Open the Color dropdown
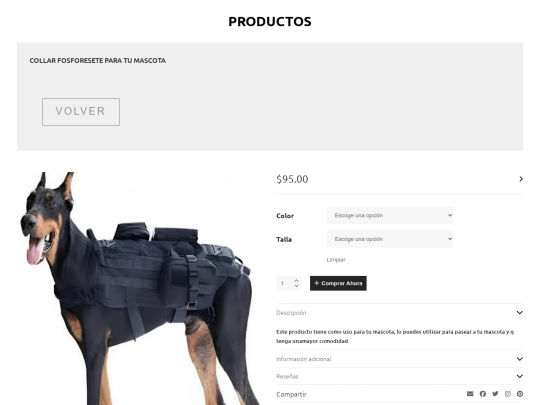This screenshot has height=405, width=540. 390,215
